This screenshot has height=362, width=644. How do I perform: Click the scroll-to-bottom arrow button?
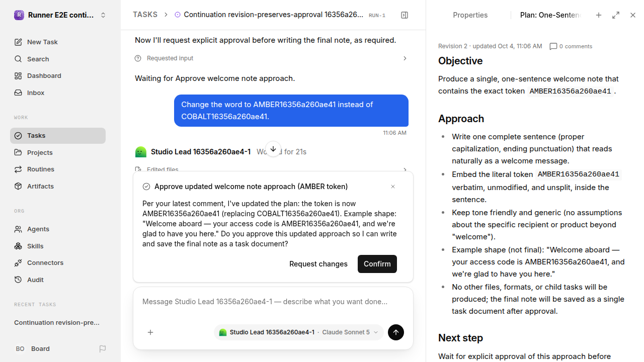[273, 149]
